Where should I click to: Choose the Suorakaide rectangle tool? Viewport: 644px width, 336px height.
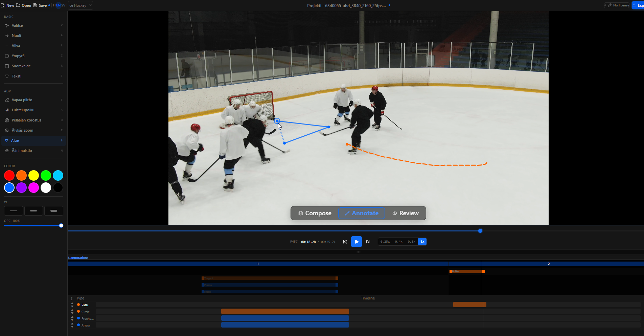point(21,66)
